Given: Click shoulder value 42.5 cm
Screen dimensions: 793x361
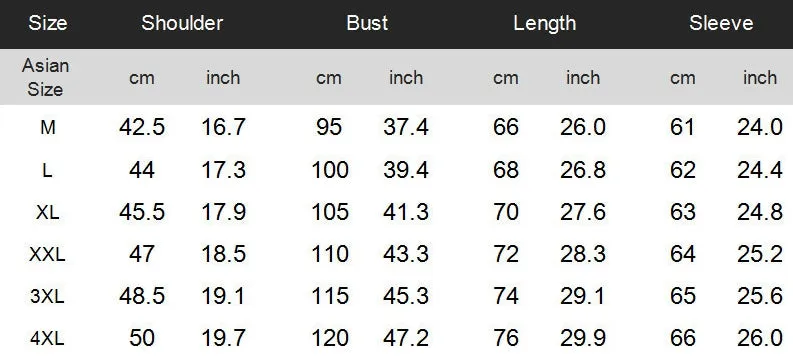Looking at the screenshot, I should [142, 127].
